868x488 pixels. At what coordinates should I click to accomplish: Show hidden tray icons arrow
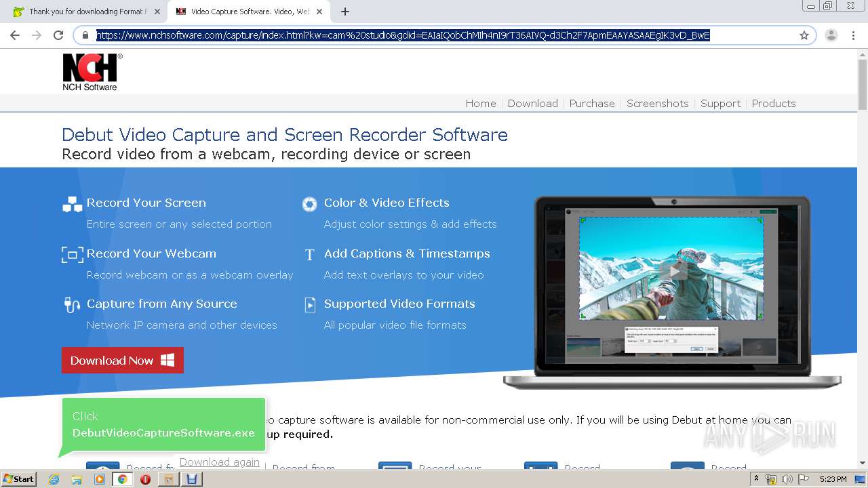coord(756,479)
